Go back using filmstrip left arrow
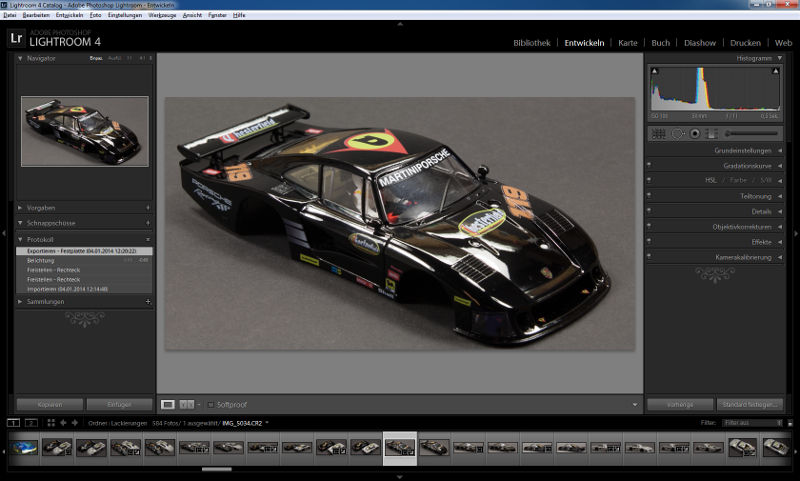The height and width of the screenshot is (481, 800). click(x=63, y=423)
